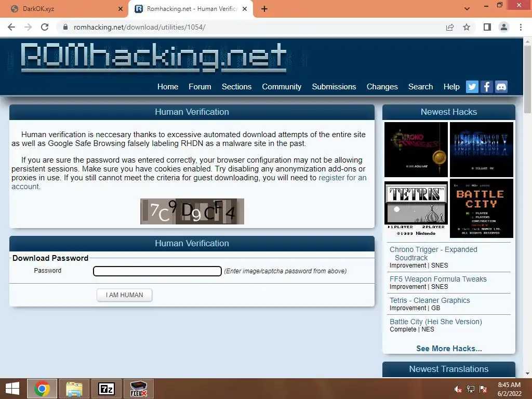This screenshot has height=399, width=532.
Task: Open the Windows Start button
Action: [12, 389]
